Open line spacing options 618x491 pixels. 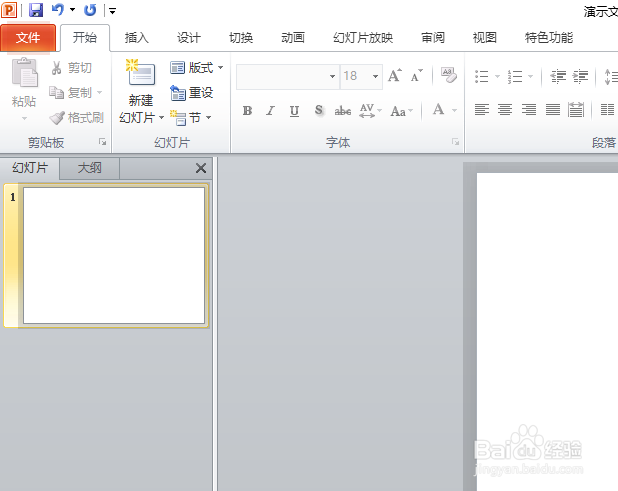(x=611, y=76)
